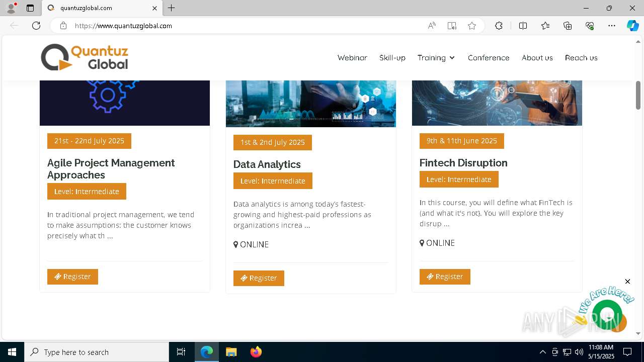Go to the Webinar page
Screen dimensions: 644x362
(x=352, y=58)
